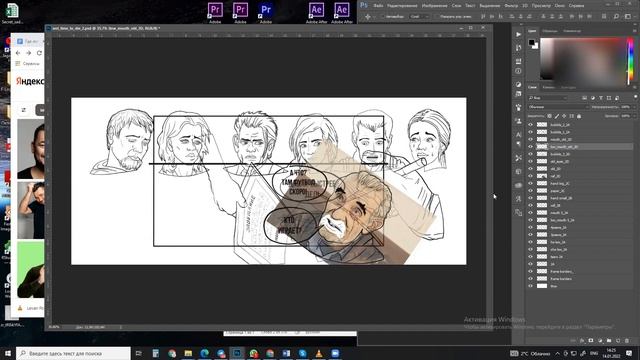Open the Справка menu

point(576,6)
